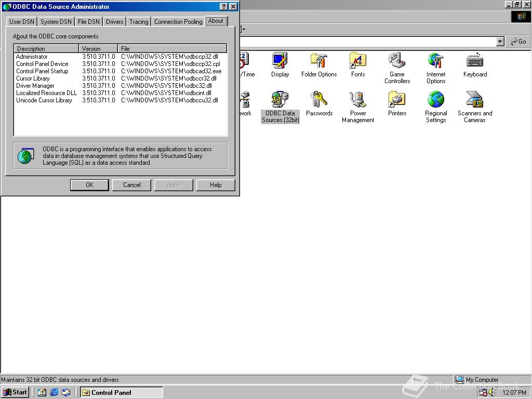Switch to the System DSN tab
The width and height of the screenshot is (532, 399).
(x=56, y=22)
